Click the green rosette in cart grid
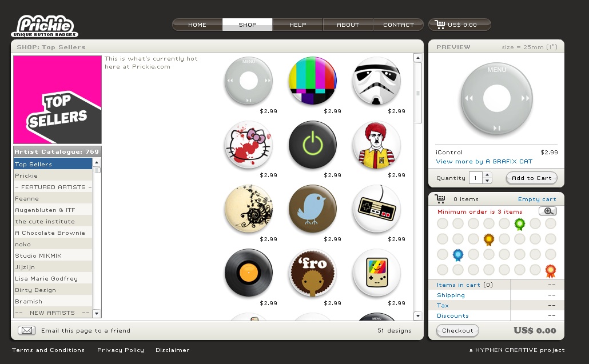Viewport: 589px width, 364px height. click(x=519, y=224)
